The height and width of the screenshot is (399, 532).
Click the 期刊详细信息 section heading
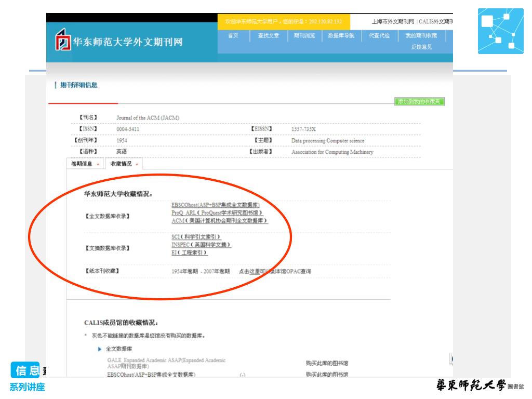[x=79, y=85]
